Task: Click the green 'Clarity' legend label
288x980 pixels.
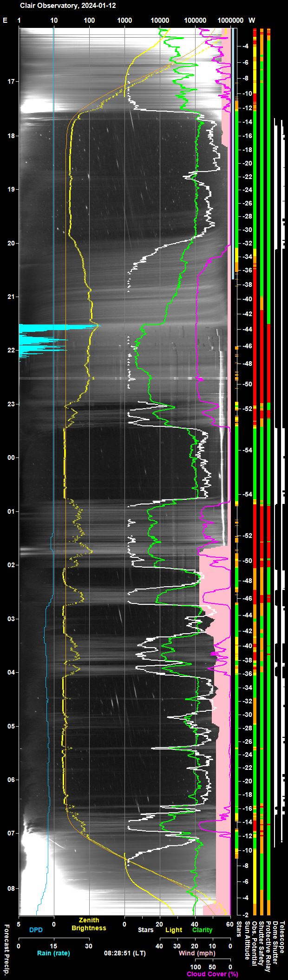Action: tap(202, 930)
